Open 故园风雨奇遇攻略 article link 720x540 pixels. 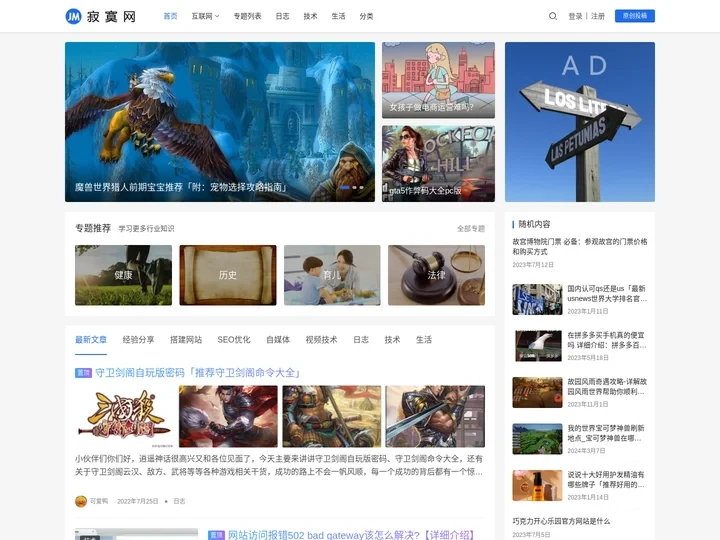point(607,386)
